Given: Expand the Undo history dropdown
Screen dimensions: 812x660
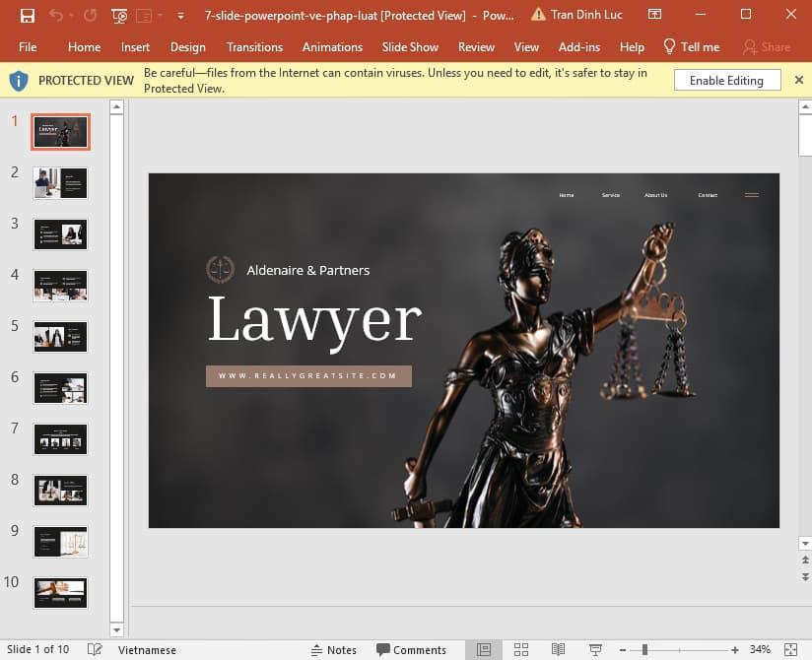Looking at the screenshot, I should 71,16.
